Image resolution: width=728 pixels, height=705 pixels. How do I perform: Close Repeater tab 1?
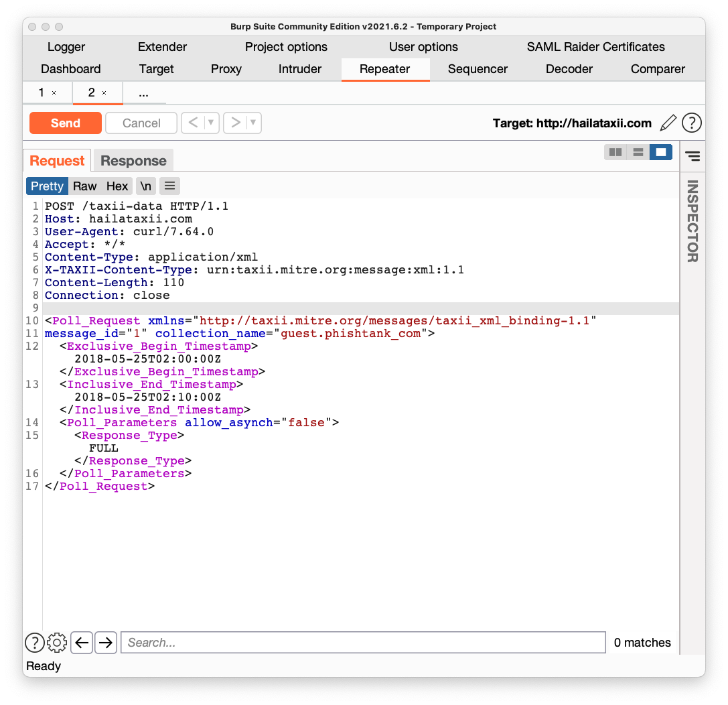54,93
